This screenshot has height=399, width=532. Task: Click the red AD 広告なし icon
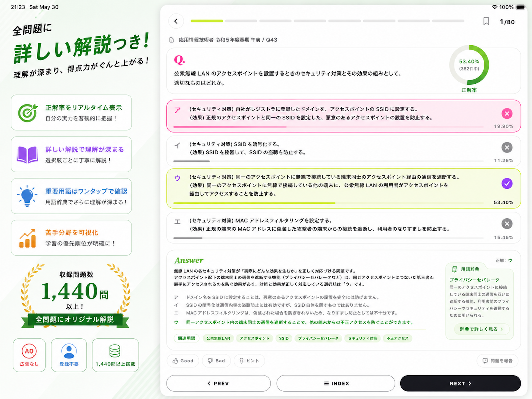coord(29,351)
